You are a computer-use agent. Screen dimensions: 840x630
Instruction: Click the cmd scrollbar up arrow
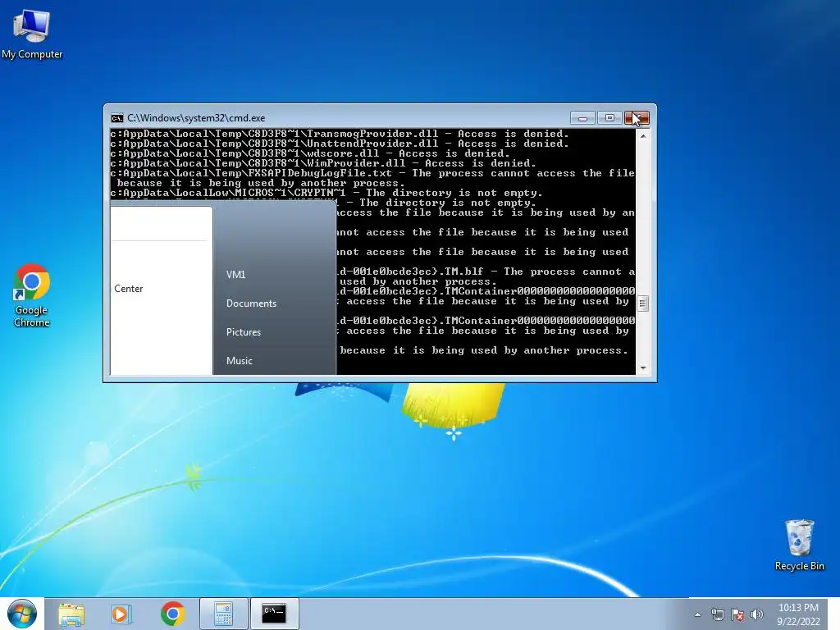point(643,135)
